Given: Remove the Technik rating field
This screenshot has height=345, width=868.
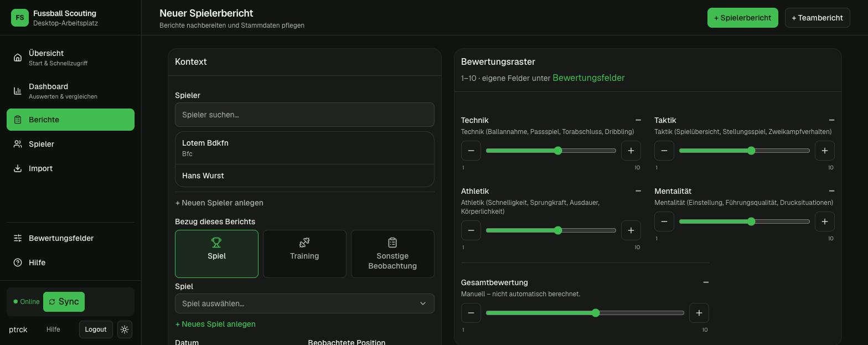Looking at the screenshot, I should [638, 120].
